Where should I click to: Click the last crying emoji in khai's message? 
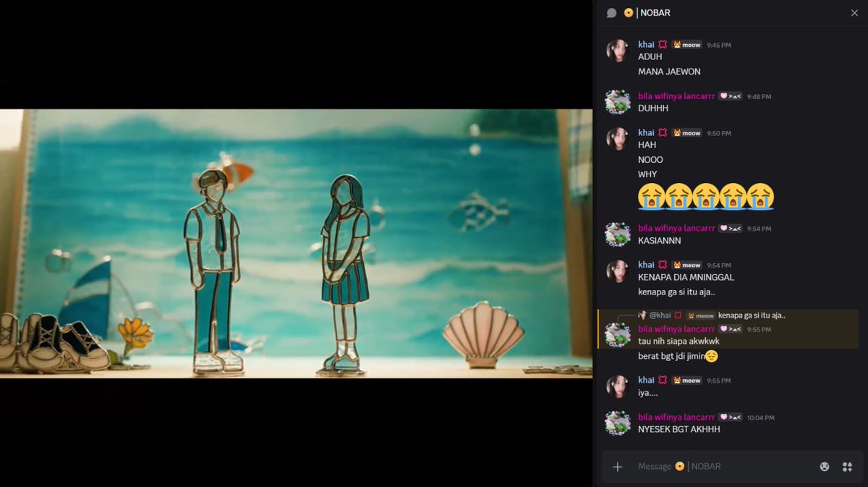761,196
